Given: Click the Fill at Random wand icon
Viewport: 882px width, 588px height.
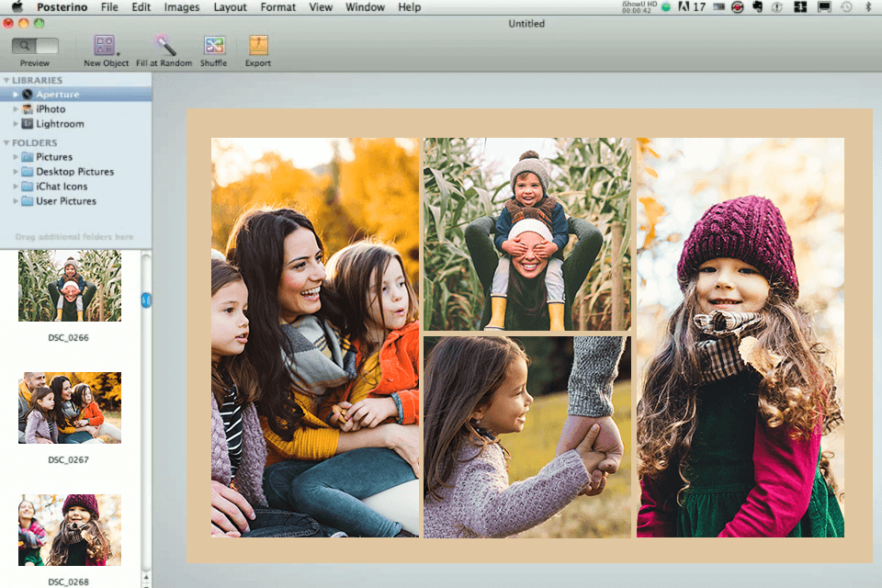Looking at the screenshot, I should (164, 46).
